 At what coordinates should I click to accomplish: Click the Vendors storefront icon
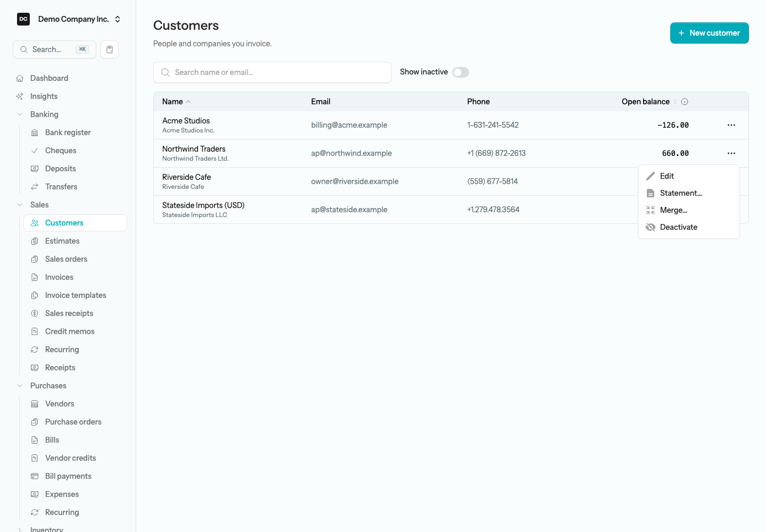click(35, 404)
